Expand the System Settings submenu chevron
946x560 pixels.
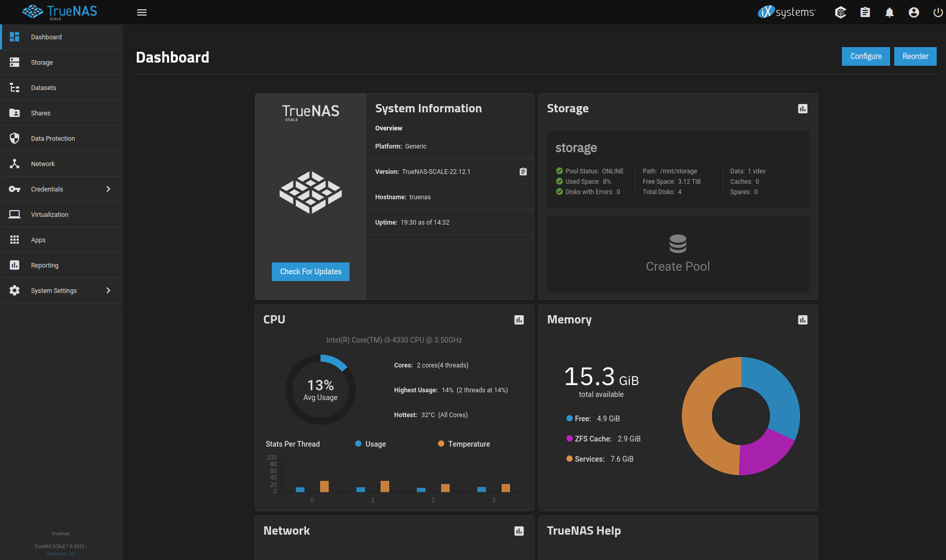[x=108, y=290]
